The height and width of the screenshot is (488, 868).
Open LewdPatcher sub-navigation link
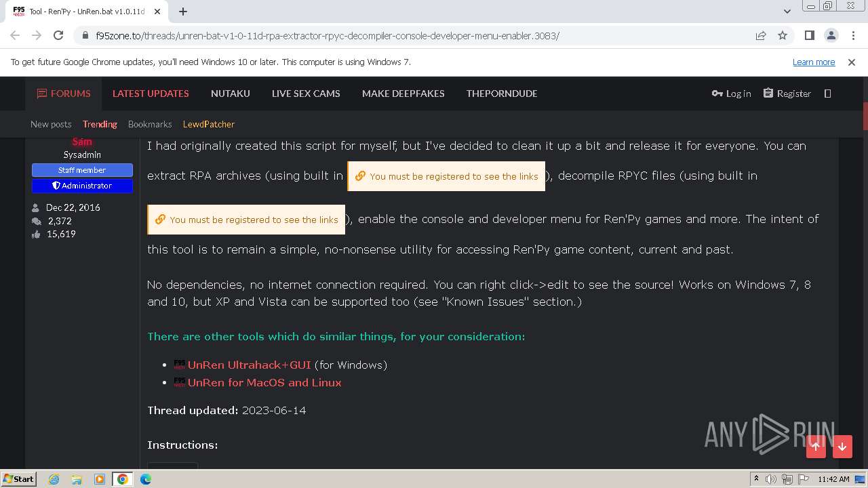coord(209,124)
